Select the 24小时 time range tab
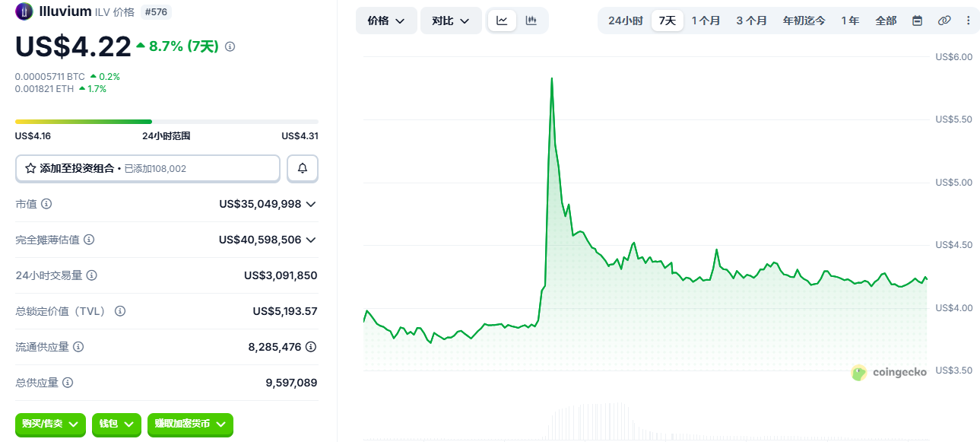Viewport: 980px width, 442px height. point(626,21)
